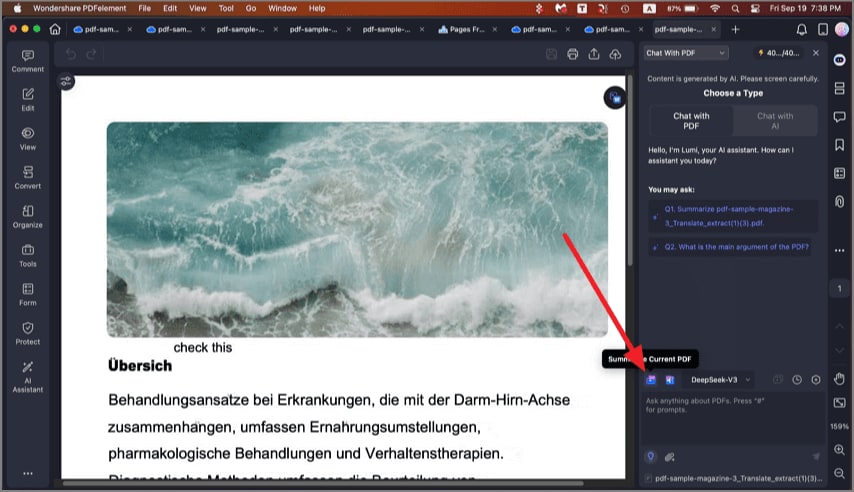Click the floating translate icon on the page

(615, 98)
